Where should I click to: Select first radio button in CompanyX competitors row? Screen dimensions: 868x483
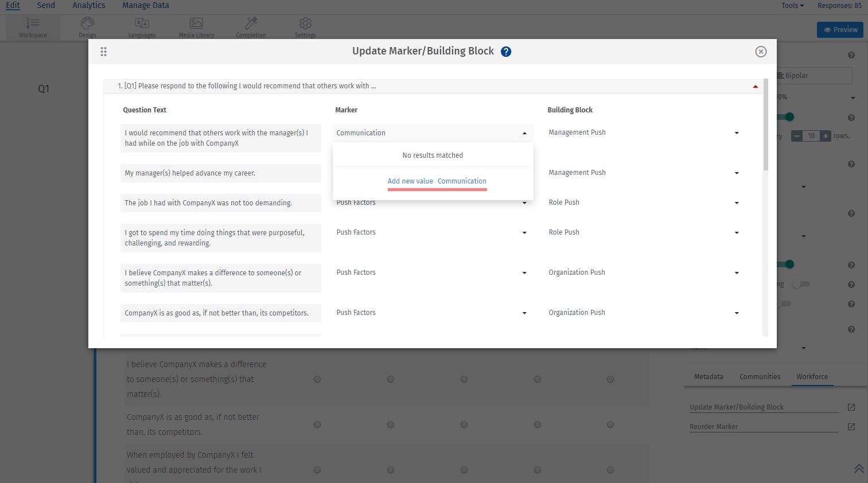tap(317, 424)
